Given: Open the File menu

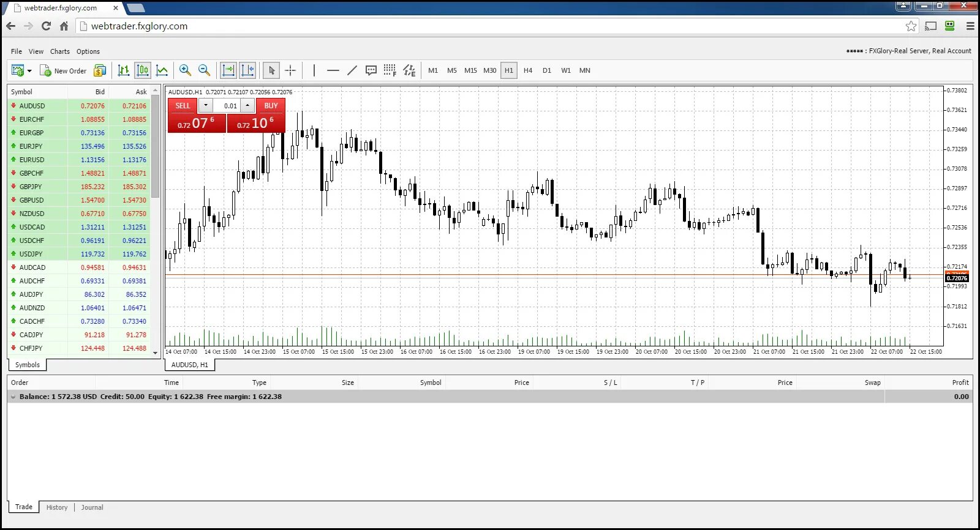Looking at the screenshot, I should tap(17, 51).
